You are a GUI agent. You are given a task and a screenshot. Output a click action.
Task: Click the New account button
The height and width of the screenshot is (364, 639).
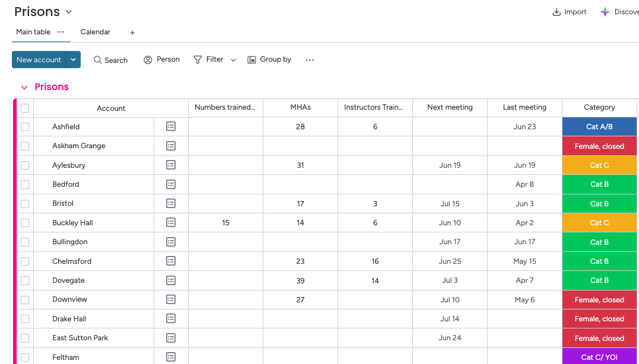[x=39, y=60]
